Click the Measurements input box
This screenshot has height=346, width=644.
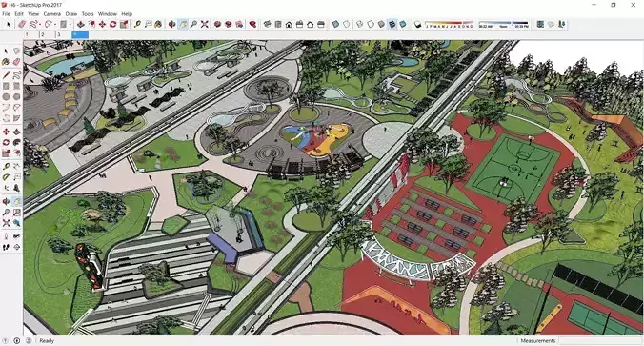point(599,340)
